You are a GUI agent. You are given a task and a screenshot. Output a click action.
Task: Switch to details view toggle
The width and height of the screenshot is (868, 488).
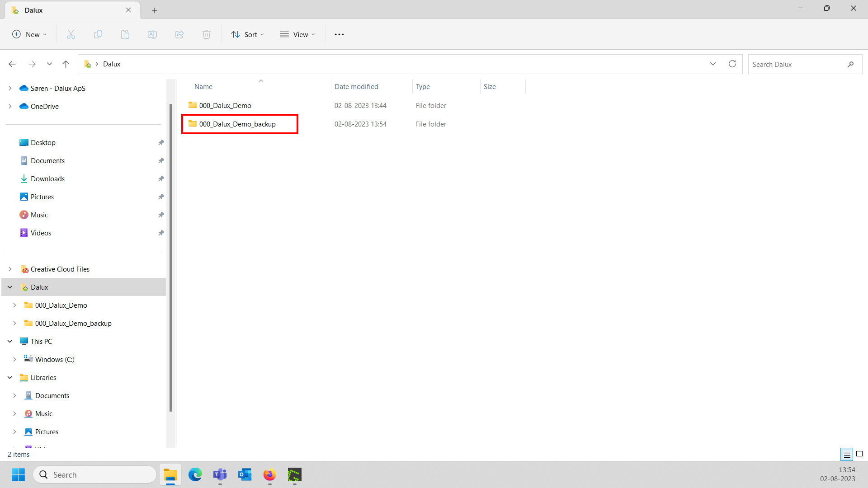coord(847,454)
